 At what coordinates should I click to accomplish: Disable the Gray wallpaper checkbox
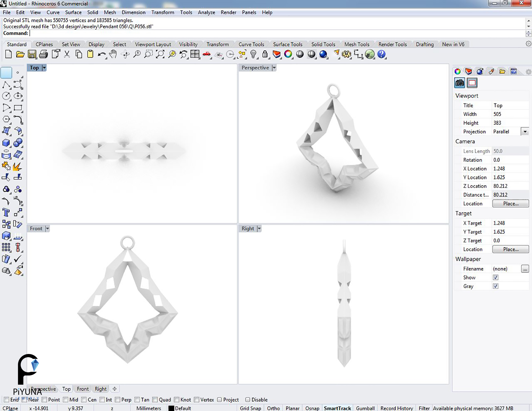coord(496,286)
